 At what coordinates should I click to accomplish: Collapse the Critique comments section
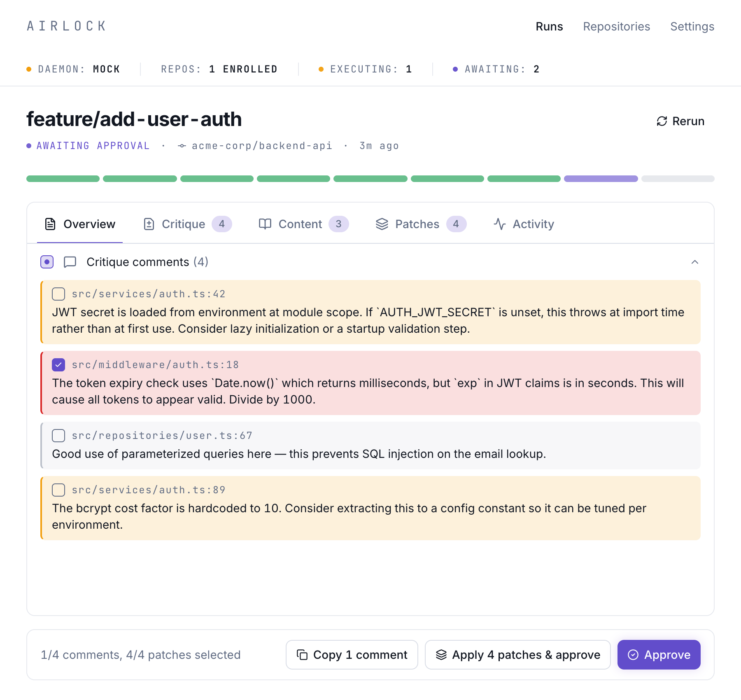(696, 262)
